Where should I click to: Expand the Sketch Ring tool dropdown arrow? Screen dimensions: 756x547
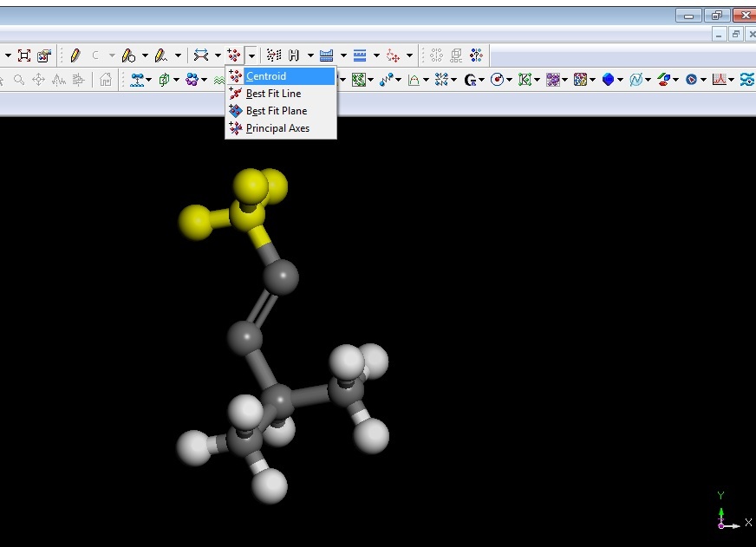tap(145, 55)
